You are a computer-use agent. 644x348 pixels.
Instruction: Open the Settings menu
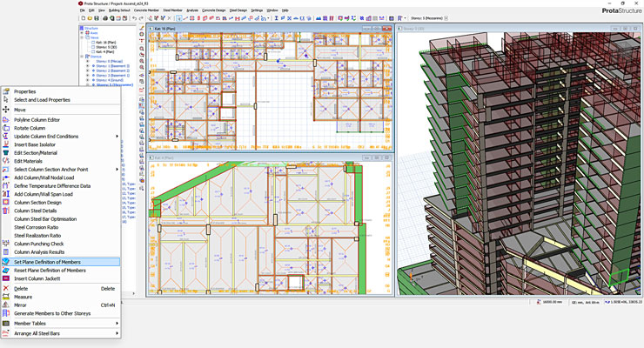coord(257,10)
